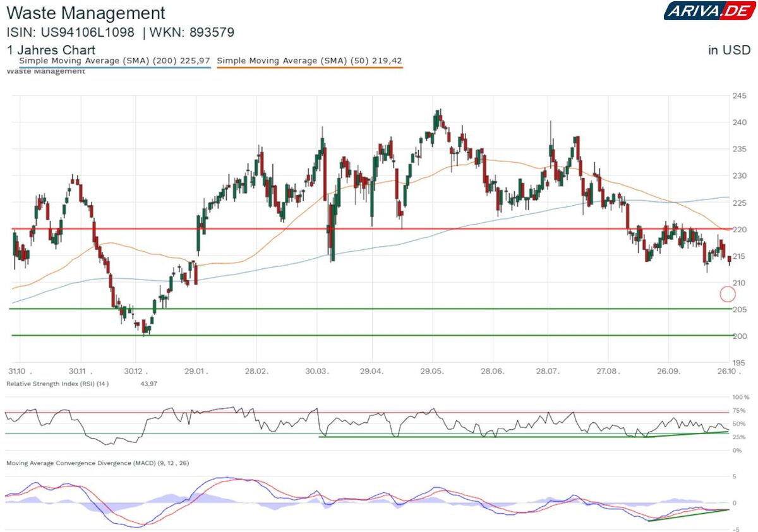Screen dimensions: 758x532
Task: Select the SMA (200) 225,97 legend entry
Action: click(x=114, y=61)
